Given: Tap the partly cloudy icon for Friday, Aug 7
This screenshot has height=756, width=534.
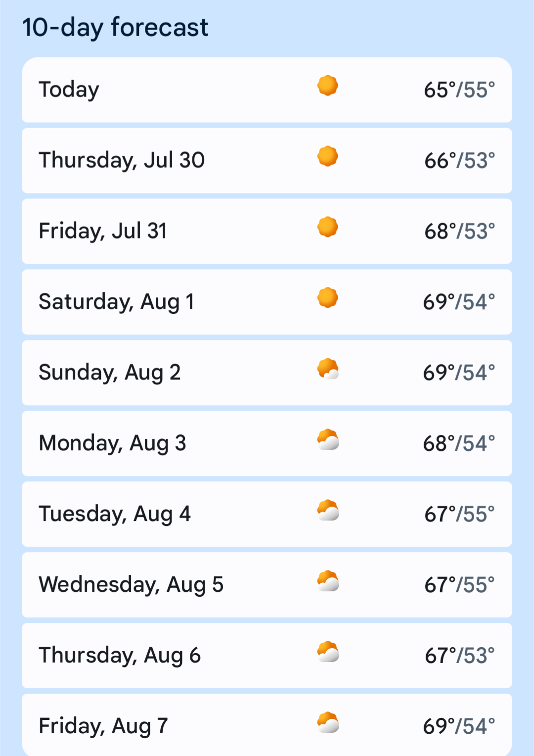Looking at the screenshot, I should pos(328,722).
